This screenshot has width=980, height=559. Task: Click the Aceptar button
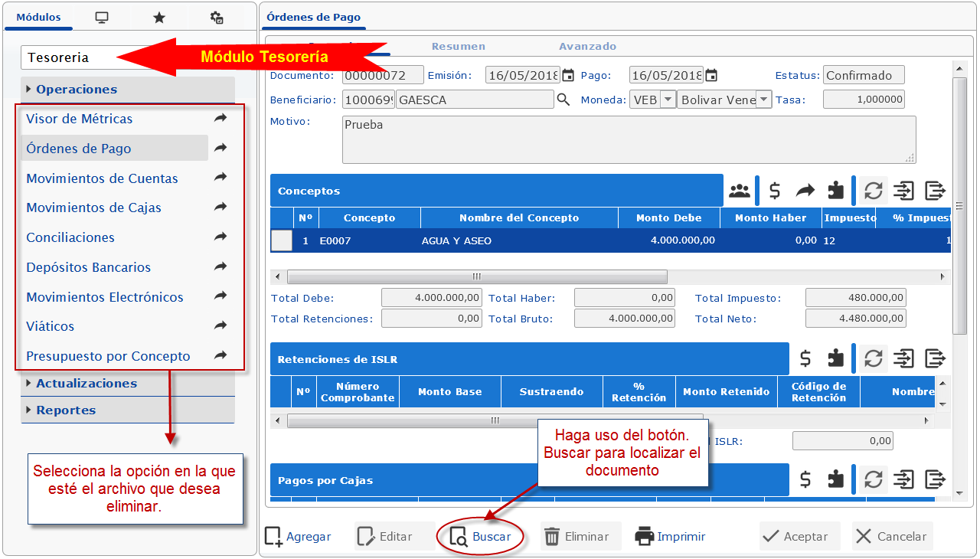point(799,536)
